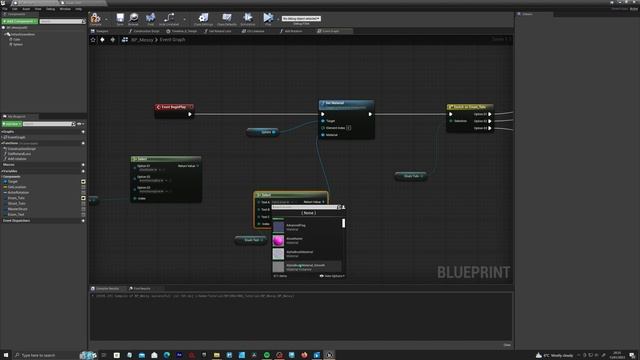Click the plus icon on Graphs row
This screenshot has width=640, height=360.
coord(83,132)
